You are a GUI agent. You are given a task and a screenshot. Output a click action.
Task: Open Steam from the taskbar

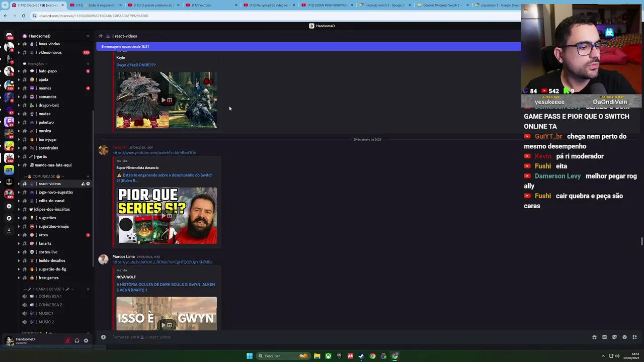361,356
